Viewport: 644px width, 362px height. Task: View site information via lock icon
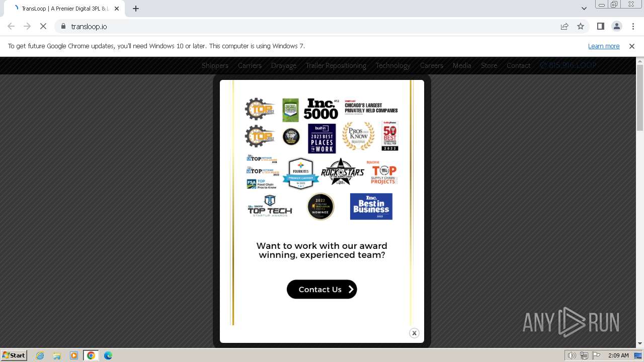63,26
